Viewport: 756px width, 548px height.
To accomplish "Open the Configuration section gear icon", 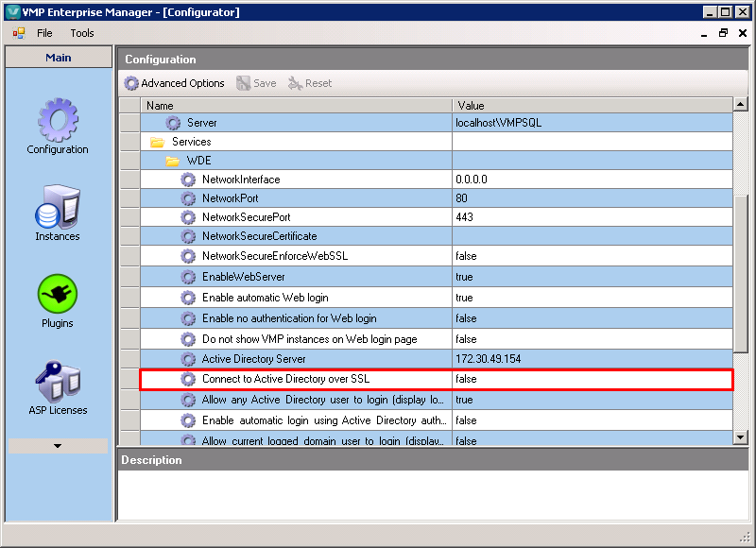I will [x=58, y=120].
